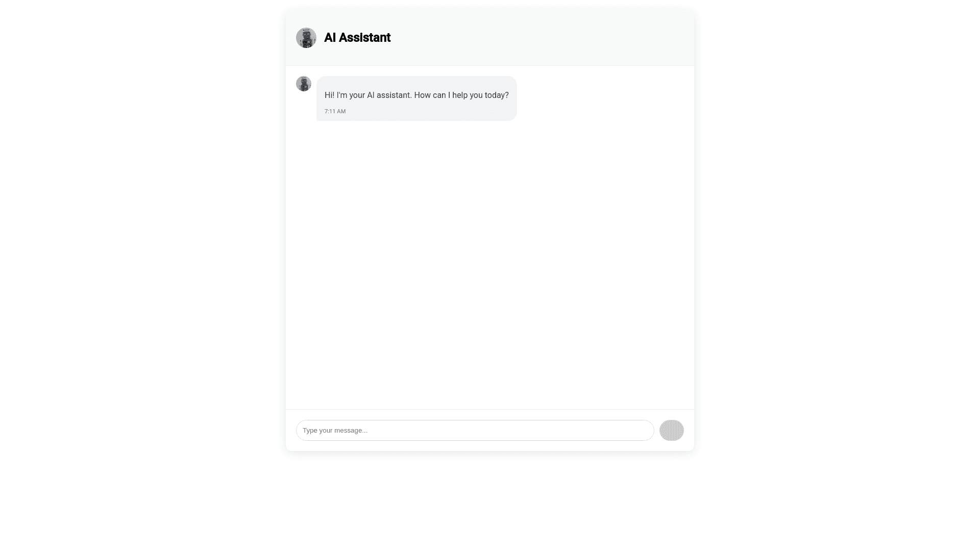Click the robot avatar in the chat header
The width and height of the screenshot is (980, 551).
pyautogui.click(x=306, y=38)
